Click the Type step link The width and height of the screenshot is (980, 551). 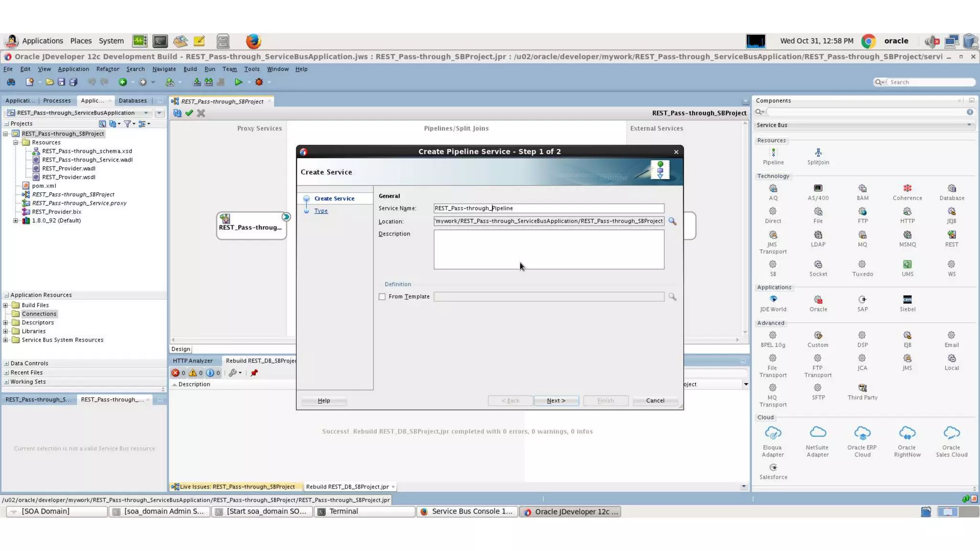click(321, 211)
